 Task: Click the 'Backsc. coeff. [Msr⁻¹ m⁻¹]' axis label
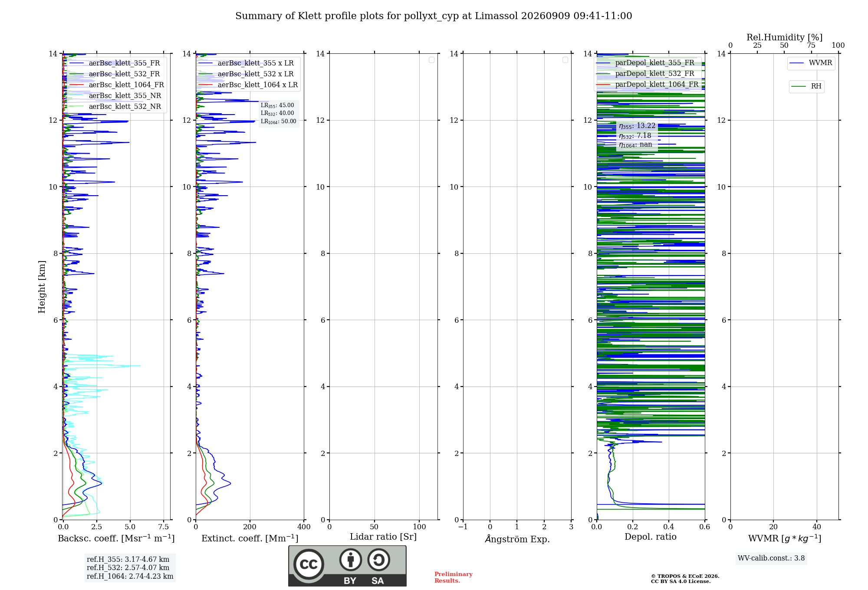coord(116,538)
